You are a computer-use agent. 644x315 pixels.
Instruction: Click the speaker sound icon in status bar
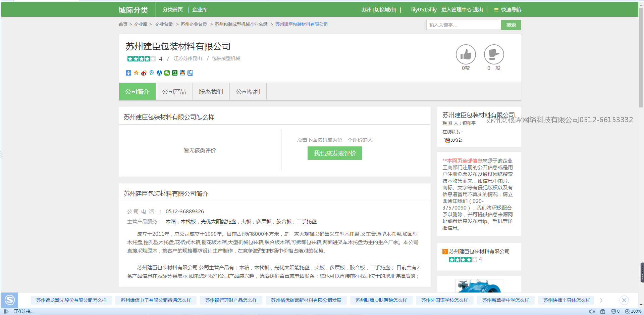[592, 311]
